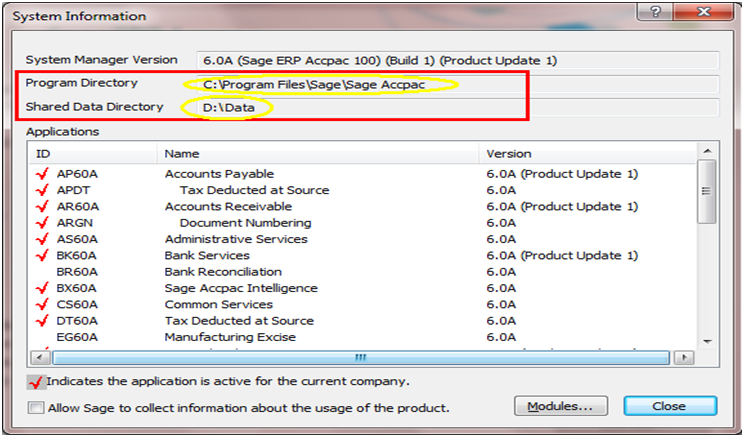Viewport: 744px width, 436px height.
Task: Click the red check mark beside CS60A
Action: point(42,304)
